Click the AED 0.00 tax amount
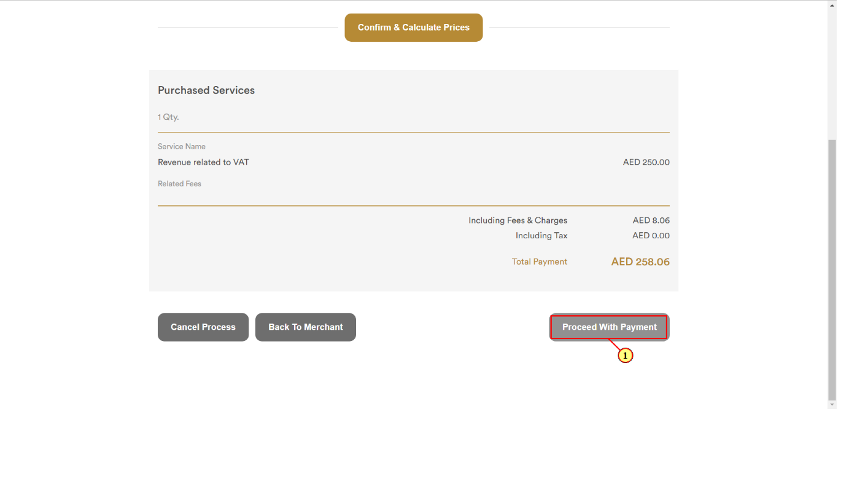The height and width of the screenshot is (492, 868). point(651,235)
